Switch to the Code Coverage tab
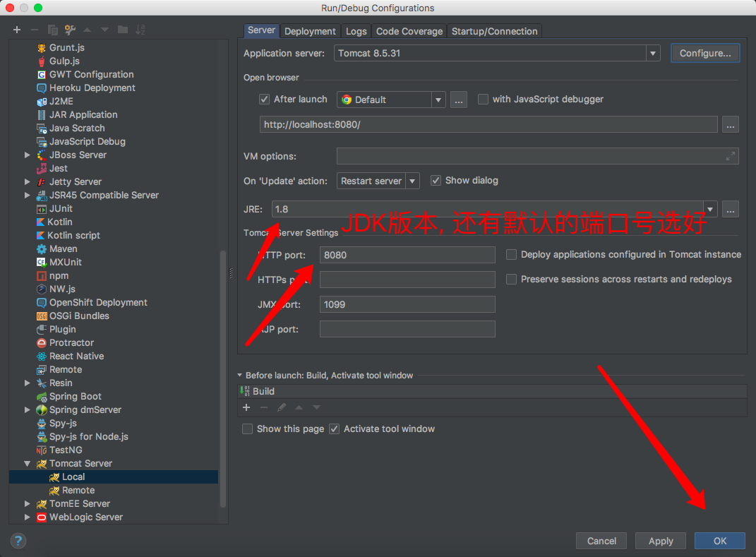Viewport: 756px width, 557px height. (x=409, y=31)
